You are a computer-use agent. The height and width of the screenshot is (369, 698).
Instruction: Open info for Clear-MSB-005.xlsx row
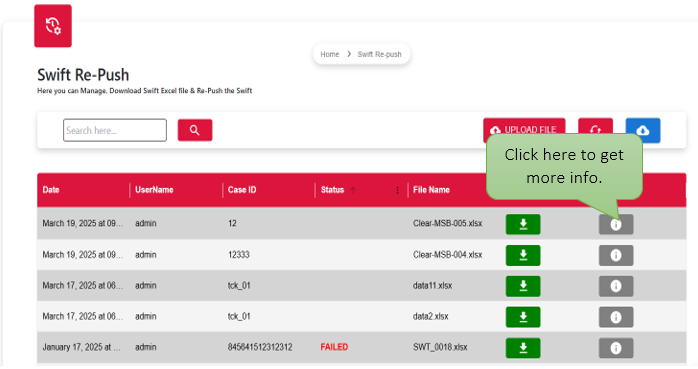[x=616, y=224]
